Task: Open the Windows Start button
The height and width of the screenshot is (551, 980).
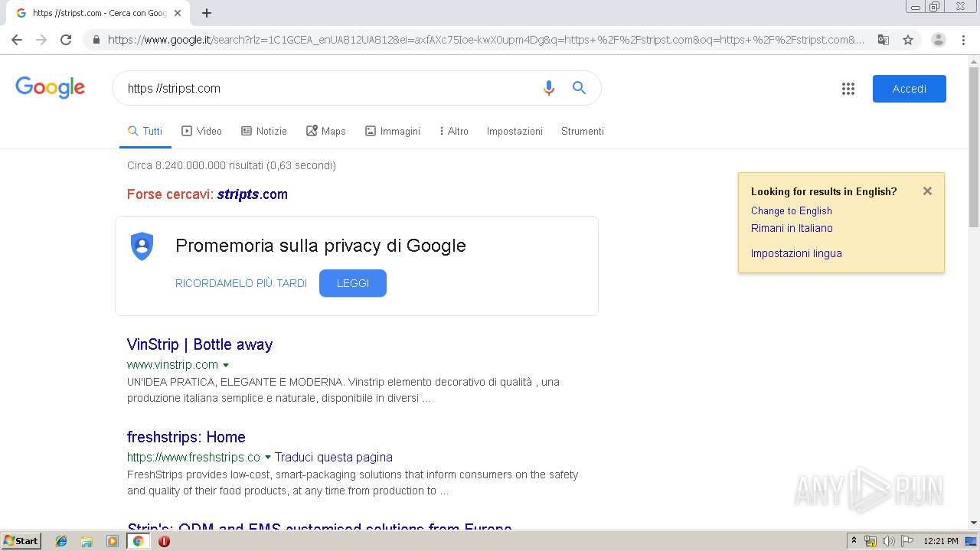Action: coord(21,541)
